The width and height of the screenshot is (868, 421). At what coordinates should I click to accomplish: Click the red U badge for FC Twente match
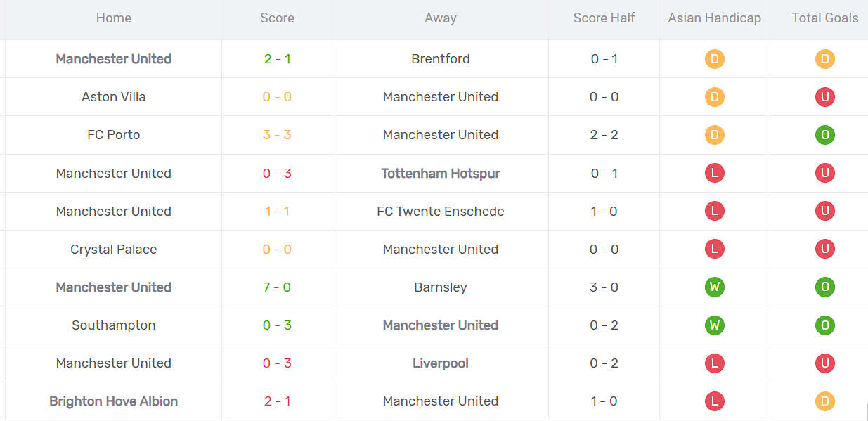(x=824, y=211)
